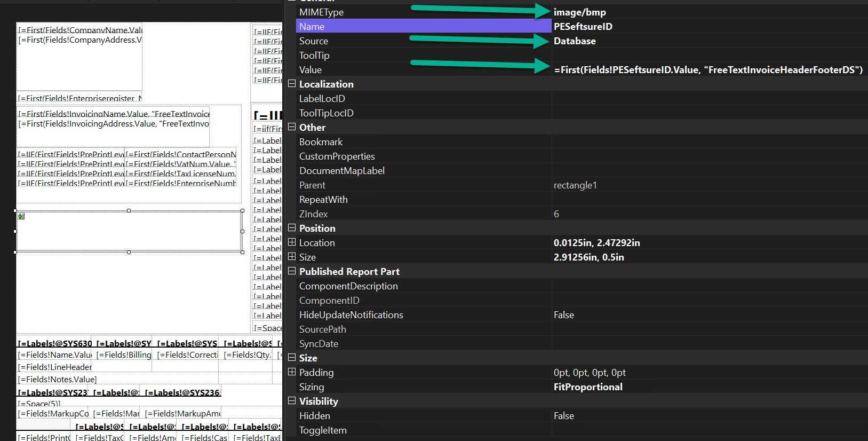868x441 pixels.
Task: Expand the Location property
Action: [x=292, y=242]
